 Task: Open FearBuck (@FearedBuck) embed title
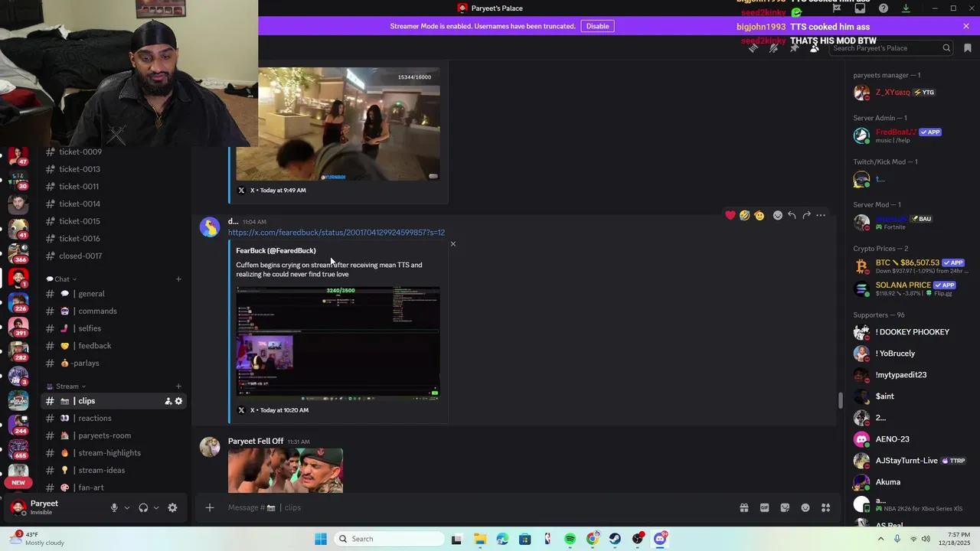tap(276, 251)
